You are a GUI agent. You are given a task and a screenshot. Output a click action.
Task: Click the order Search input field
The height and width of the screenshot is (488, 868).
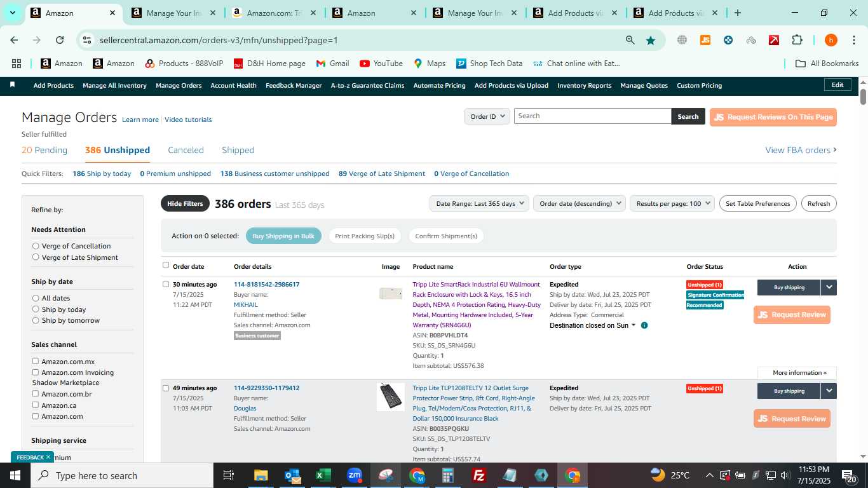pos(592,116)
